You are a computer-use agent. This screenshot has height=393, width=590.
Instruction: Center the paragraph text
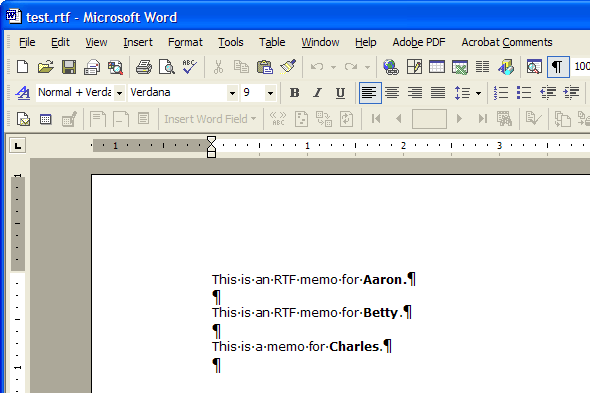pos(392,93)
